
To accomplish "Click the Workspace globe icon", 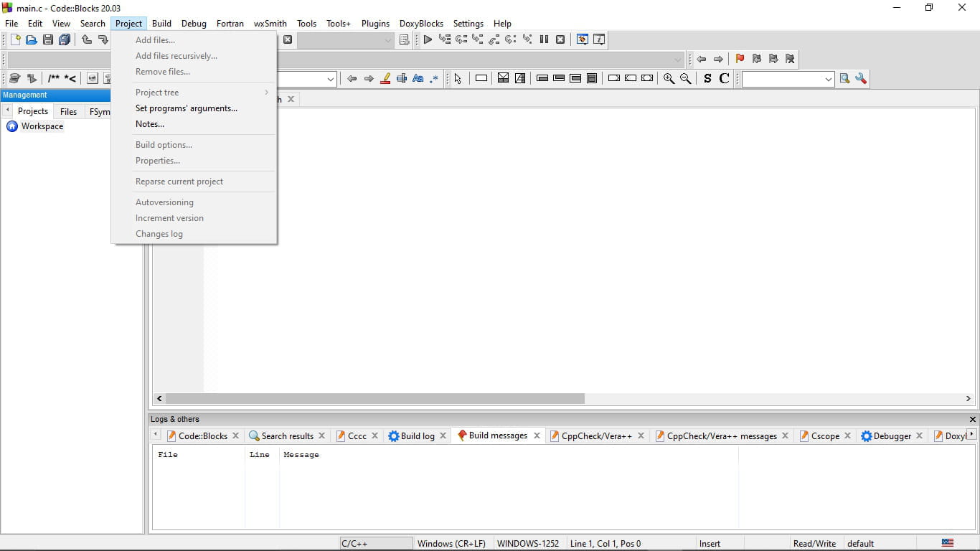I will click(12, 126).
